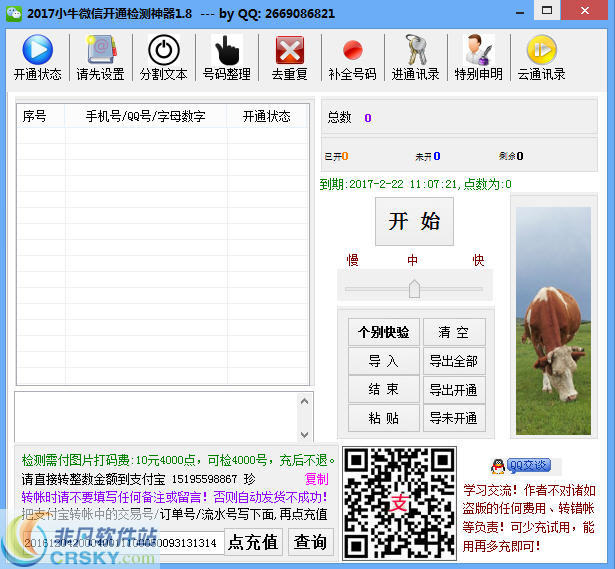
Task: Click the cow picture
Action: (x=553, y=321)
